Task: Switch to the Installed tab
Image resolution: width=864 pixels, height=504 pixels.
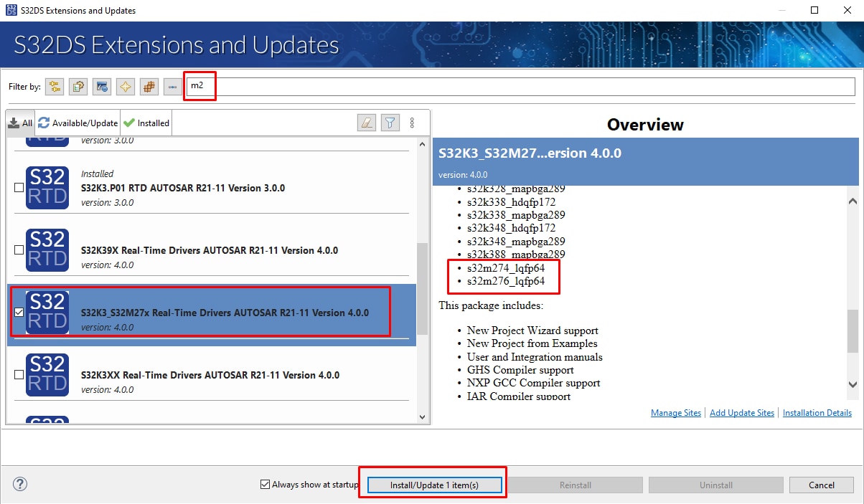Action: (x=146, y=123)
